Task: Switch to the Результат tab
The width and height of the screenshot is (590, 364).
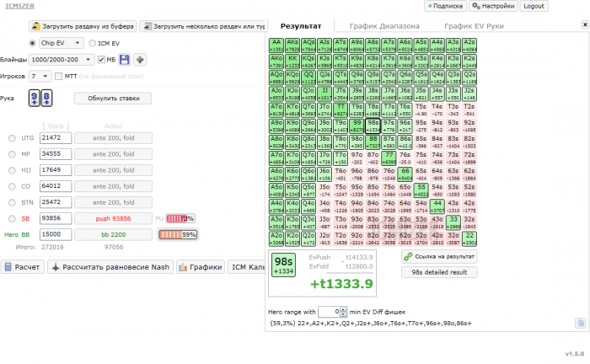Action: 301,26
